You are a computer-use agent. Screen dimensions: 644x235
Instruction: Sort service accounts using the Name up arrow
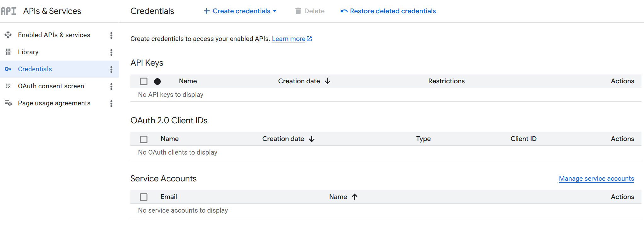click(355, 197)
